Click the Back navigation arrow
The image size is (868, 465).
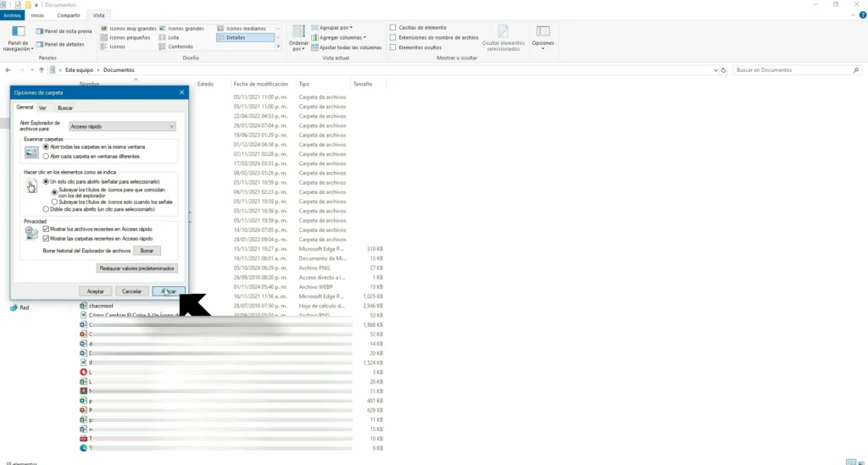click(x=8, y=70)
